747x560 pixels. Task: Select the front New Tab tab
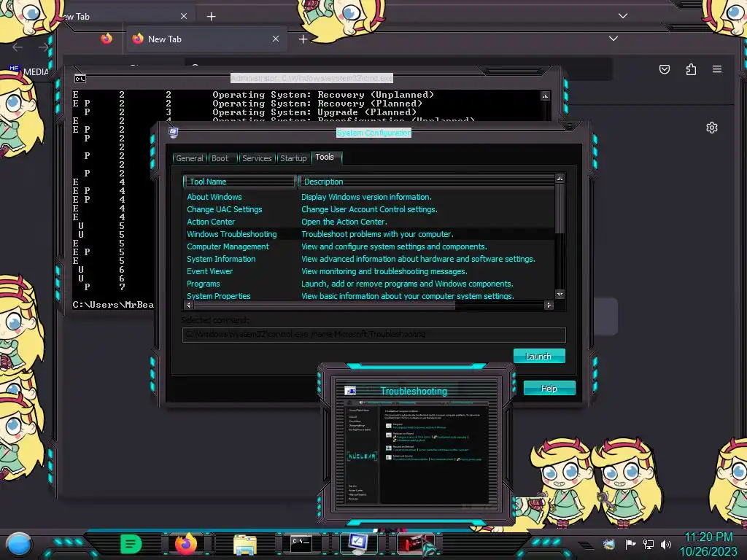click(206, 39)
